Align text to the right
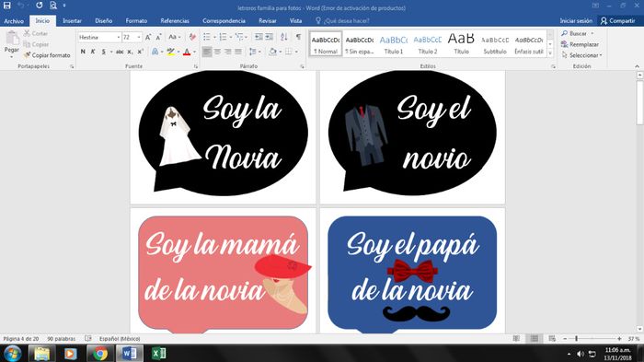 [x=227, y=52]
